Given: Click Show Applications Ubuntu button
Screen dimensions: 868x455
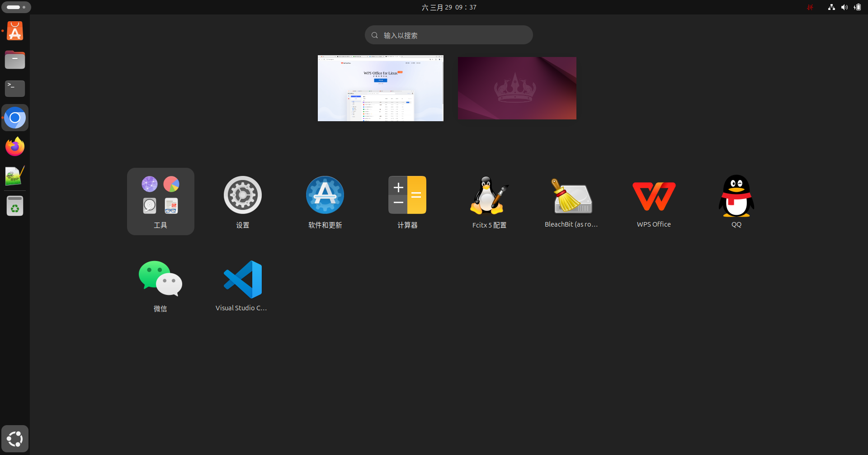Looking at the screenshot, I should click(x=15, y=439).
